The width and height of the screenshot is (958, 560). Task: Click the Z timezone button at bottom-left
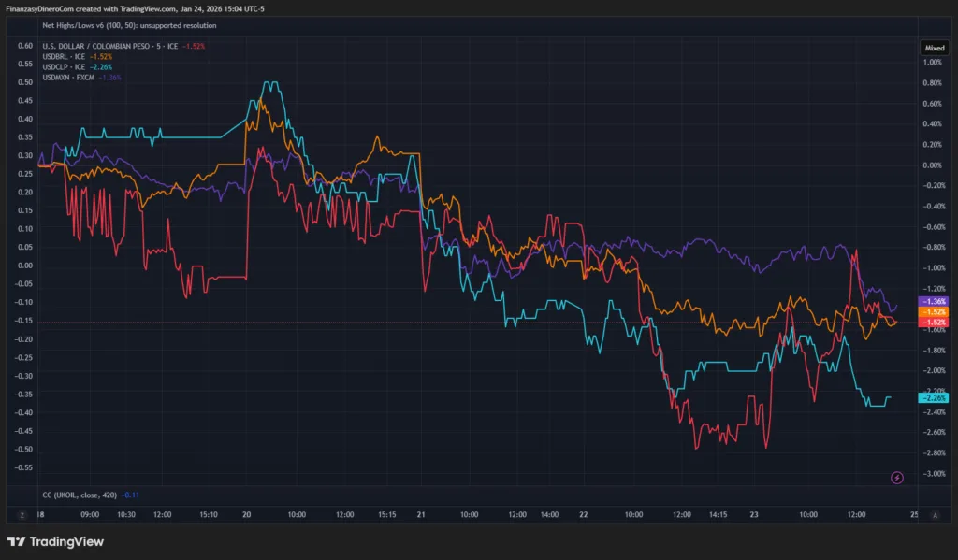[x=21, y=514]
